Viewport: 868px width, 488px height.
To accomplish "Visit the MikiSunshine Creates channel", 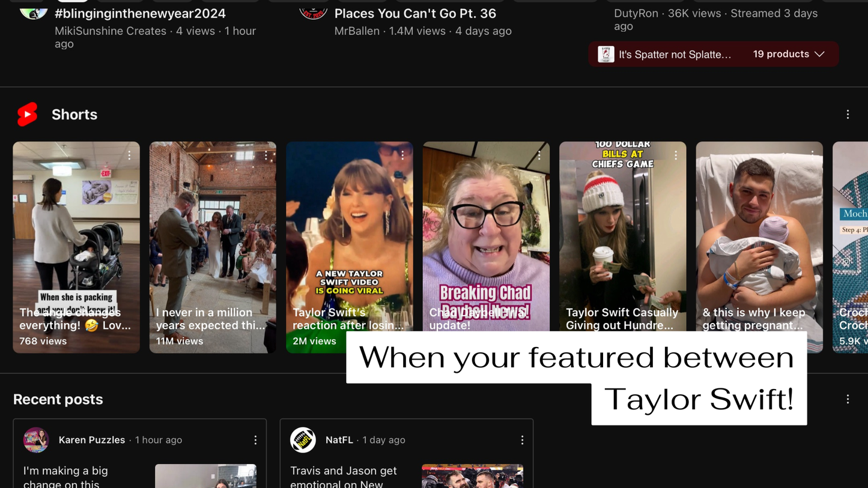I will point(111,31).
